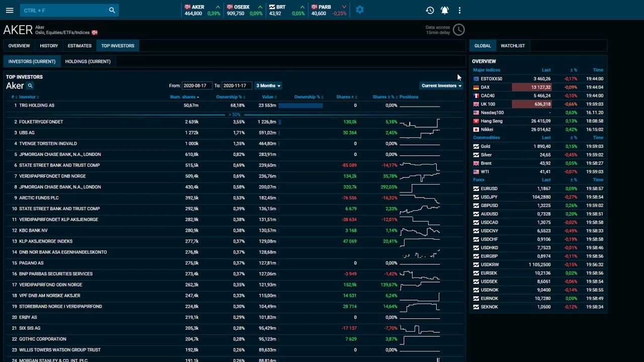Open the alerts bell icon

pyautogui.click(x=445, y=10)
